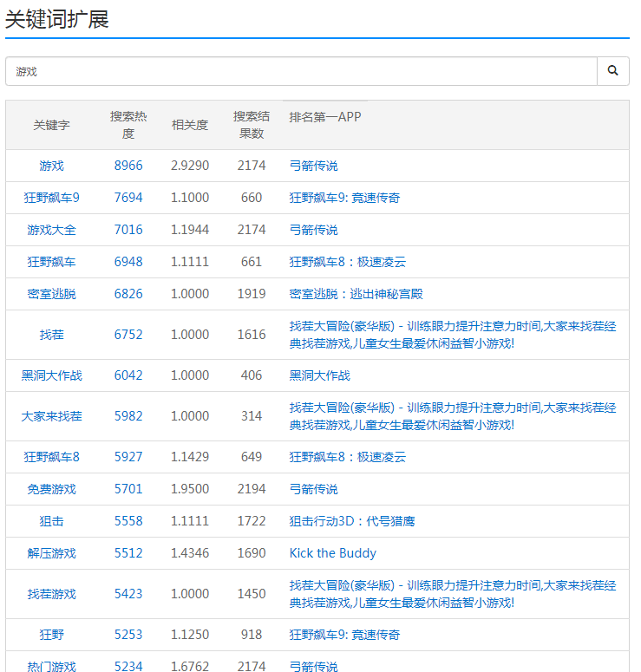The height and width of the screenshot is (672, 641).
Task: Click search heat value 6752
Action: [128, 335]
